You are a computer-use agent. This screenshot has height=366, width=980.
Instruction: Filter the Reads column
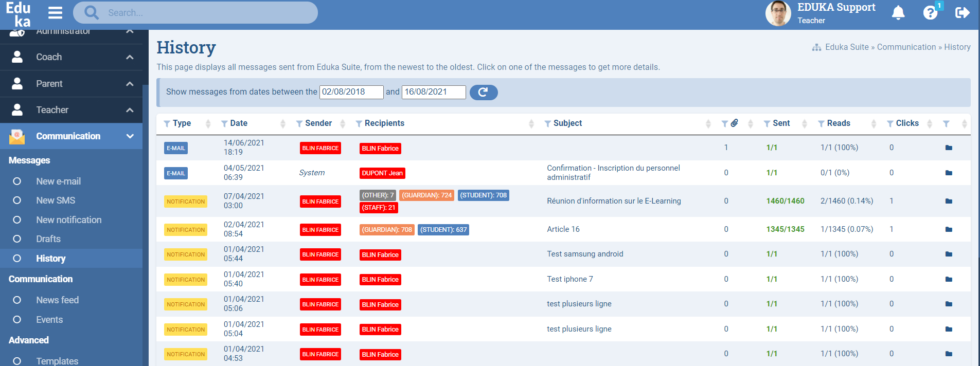822,124
